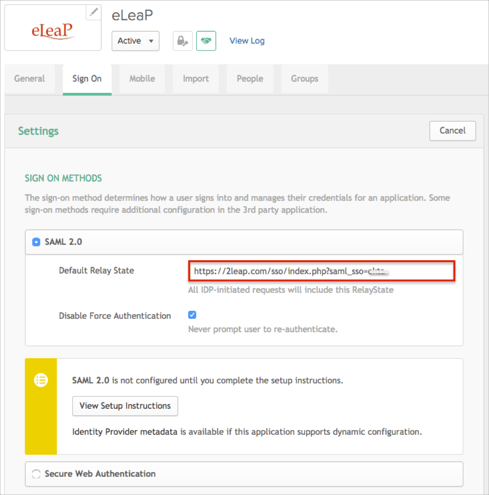
Task: Uncheck Disable Force Authentication checkbox
Action: 192,315
